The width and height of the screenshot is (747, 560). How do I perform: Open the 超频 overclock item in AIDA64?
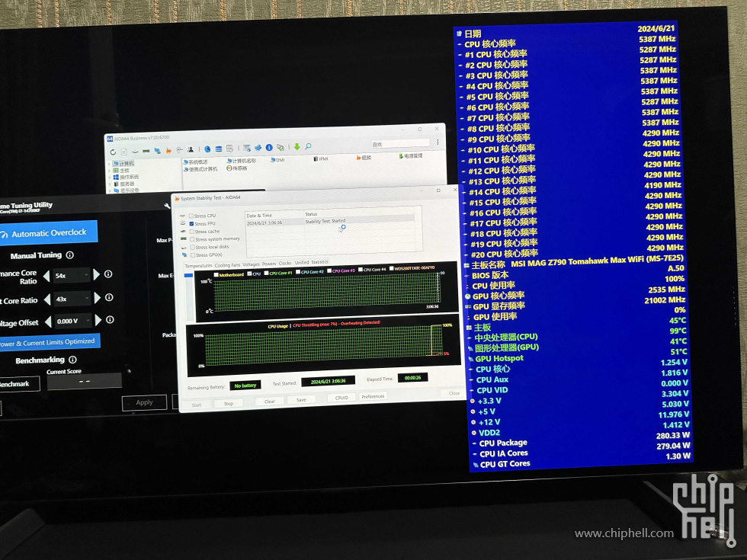pos(364,158)
